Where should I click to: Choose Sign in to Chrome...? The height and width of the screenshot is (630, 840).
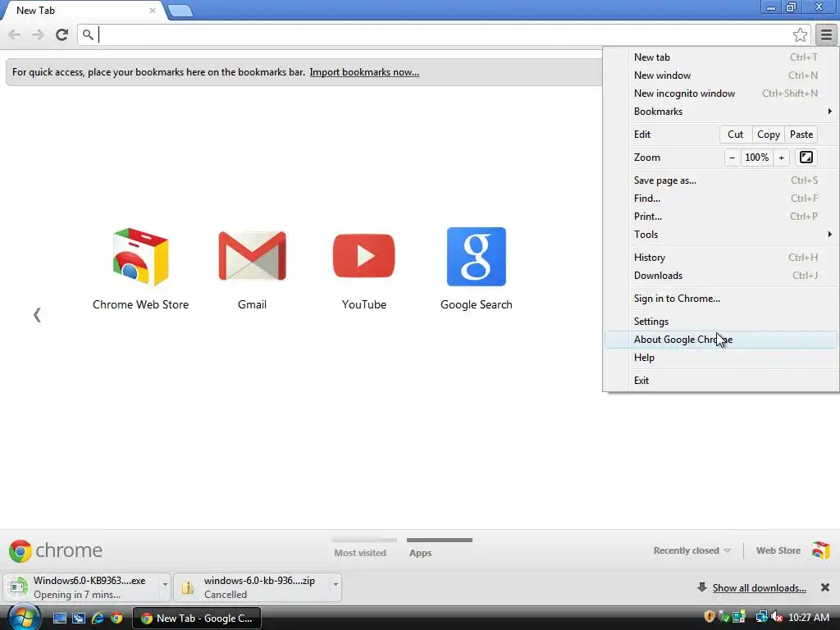722,299
